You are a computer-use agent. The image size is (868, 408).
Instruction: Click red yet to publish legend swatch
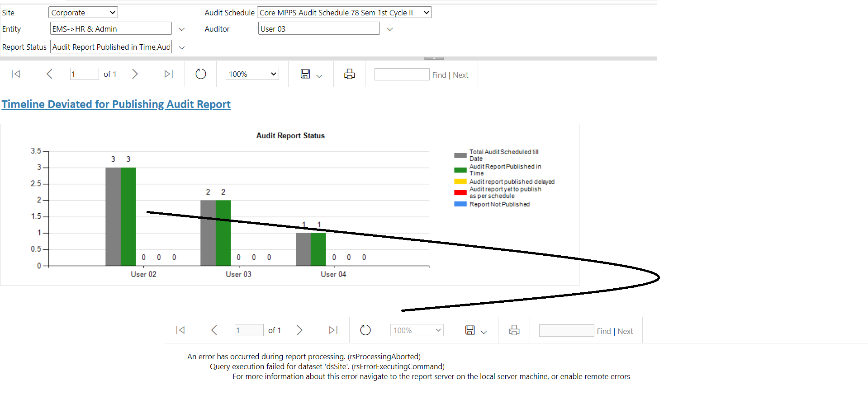coord(460,192)
